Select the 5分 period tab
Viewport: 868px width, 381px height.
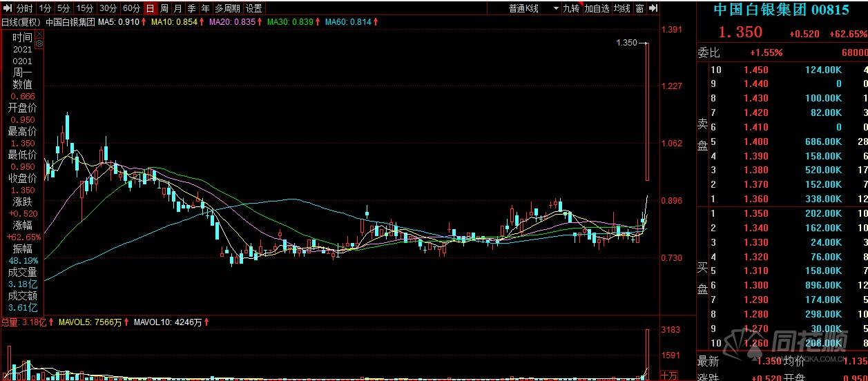pos(63,8)
